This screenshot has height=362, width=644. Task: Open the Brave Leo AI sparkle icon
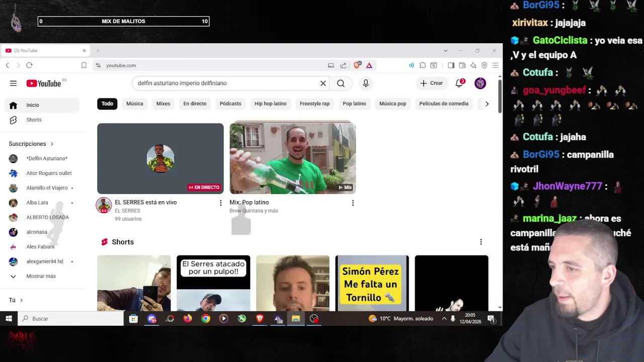[473, 65]
